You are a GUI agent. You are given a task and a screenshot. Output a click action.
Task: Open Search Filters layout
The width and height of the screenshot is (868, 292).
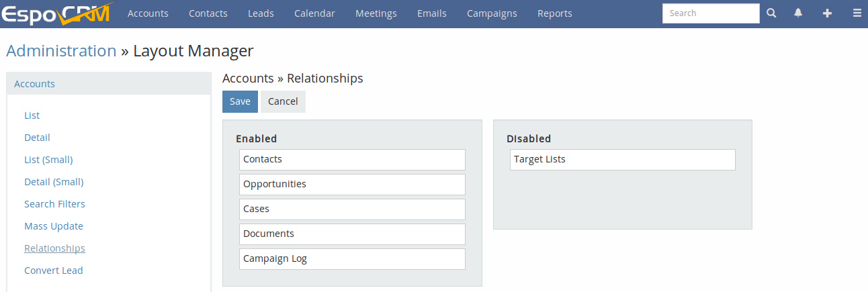coord(54,204)
